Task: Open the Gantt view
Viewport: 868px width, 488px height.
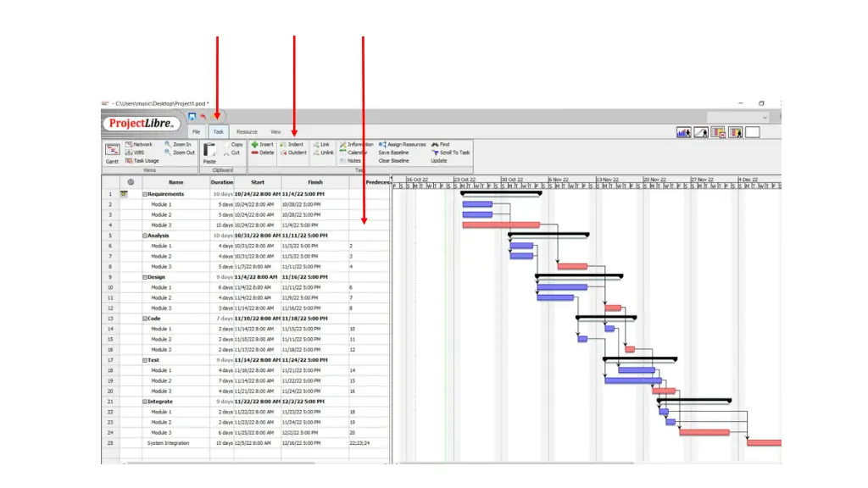Action: [x=112, y=151]
